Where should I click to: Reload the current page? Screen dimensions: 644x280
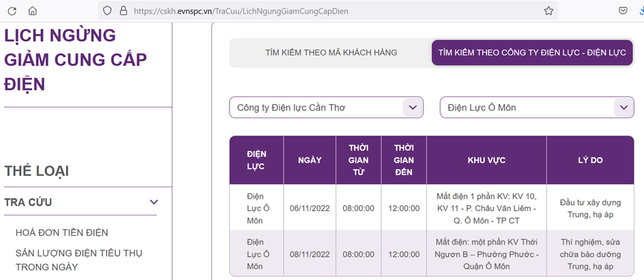(x=12, y=11)
